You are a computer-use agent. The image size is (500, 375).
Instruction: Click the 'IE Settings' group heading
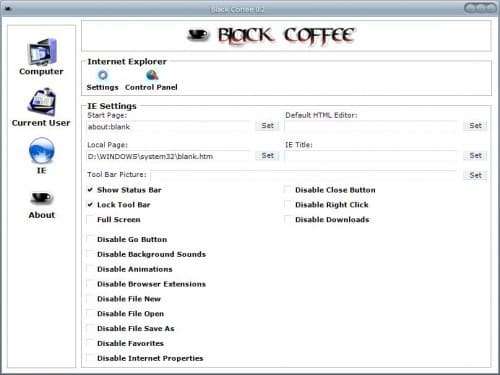(x=112, y=106)
